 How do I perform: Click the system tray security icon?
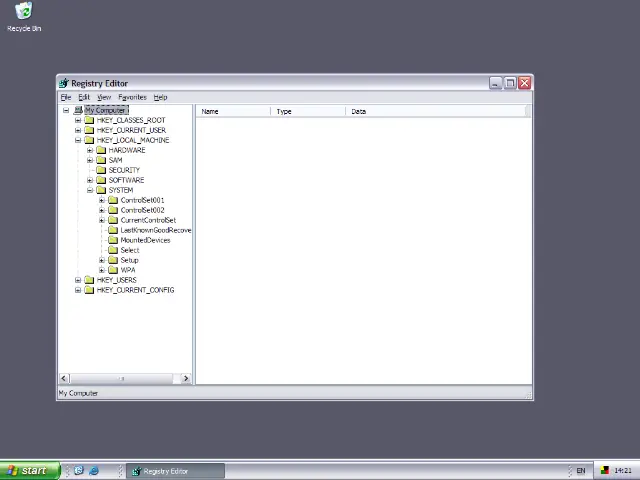coord(604,471)
